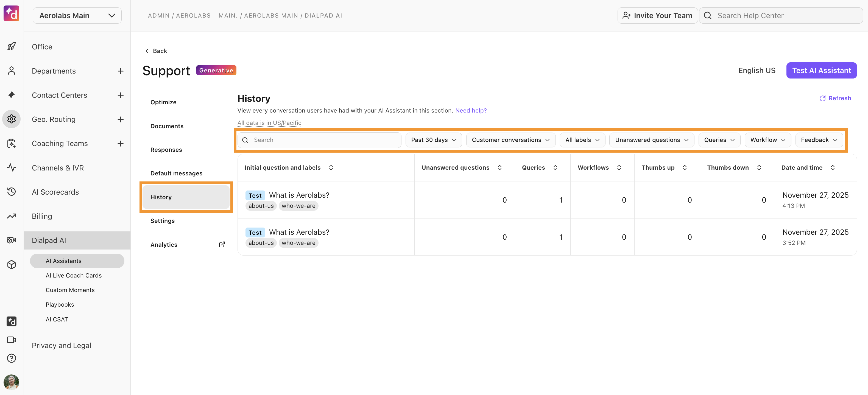
Task: Click the history clock icon in the sidebar
Action: 12,192
